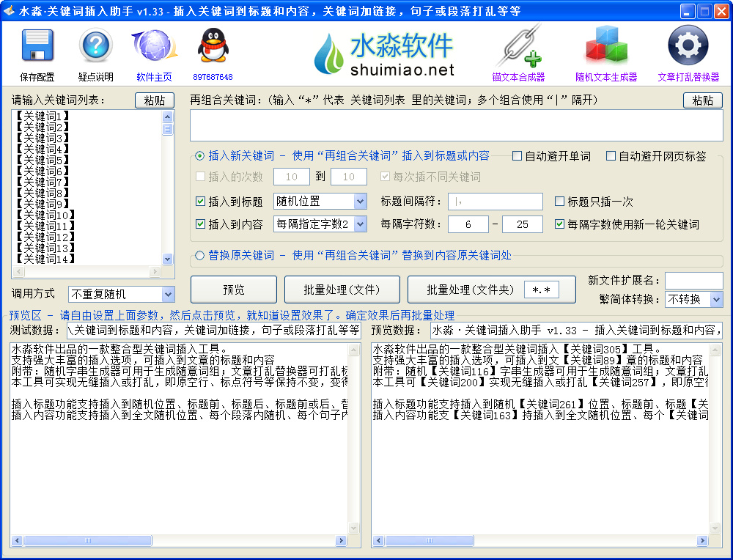Click keyword list vertical scrollbar thumb
The width and height of the screenshot is (733, 560).
coord(167,129)
